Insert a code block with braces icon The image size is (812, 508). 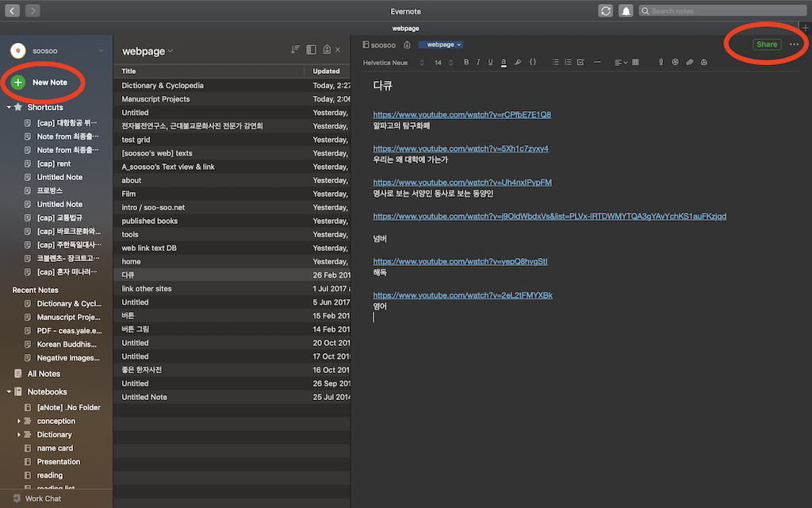(533, 62)
